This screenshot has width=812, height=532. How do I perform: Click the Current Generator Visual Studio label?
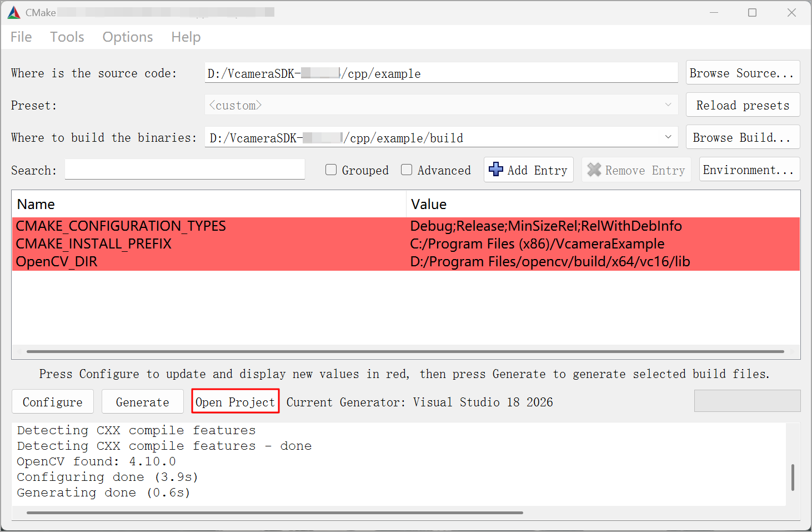[x=419, y=402]
